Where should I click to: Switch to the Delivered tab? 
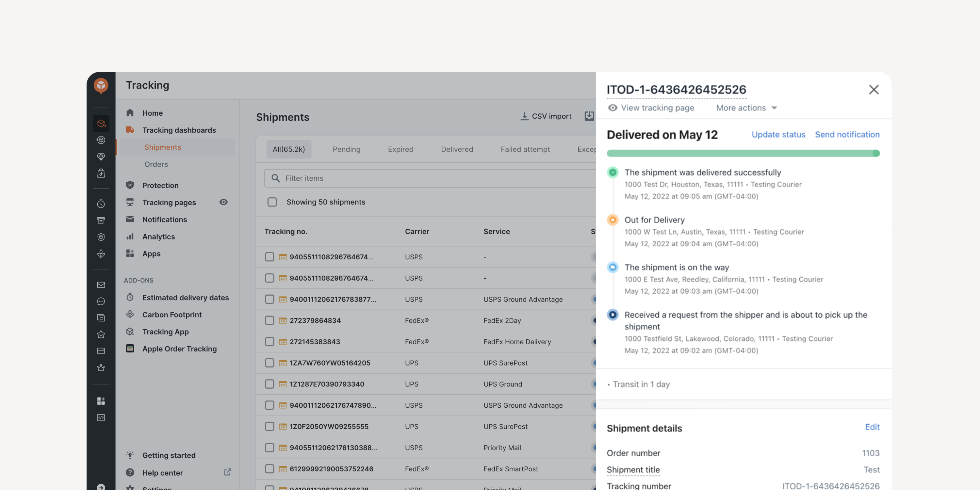coord(457,149)
